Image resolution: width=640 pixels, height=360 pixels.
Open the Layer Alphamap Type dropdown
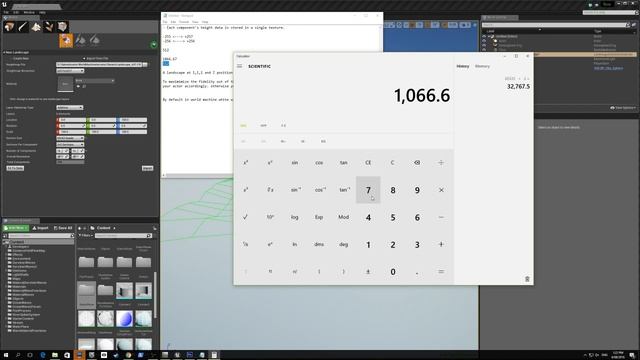point(70,107)
